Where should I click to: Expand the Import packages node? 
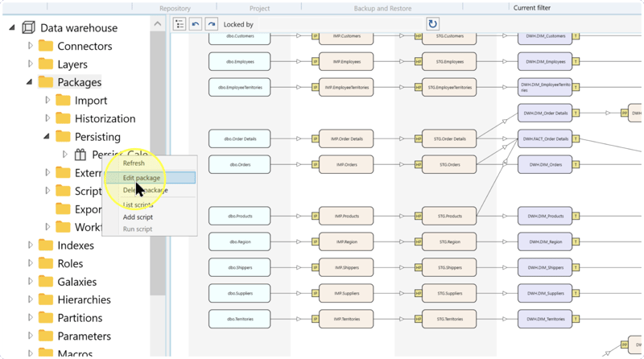click(x=47, y=100)
